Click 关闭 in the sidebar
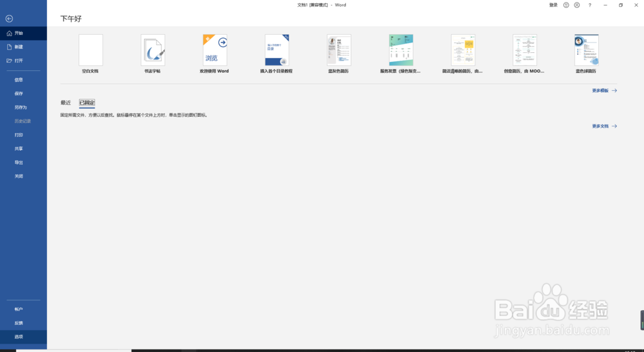 coord(23,176)
